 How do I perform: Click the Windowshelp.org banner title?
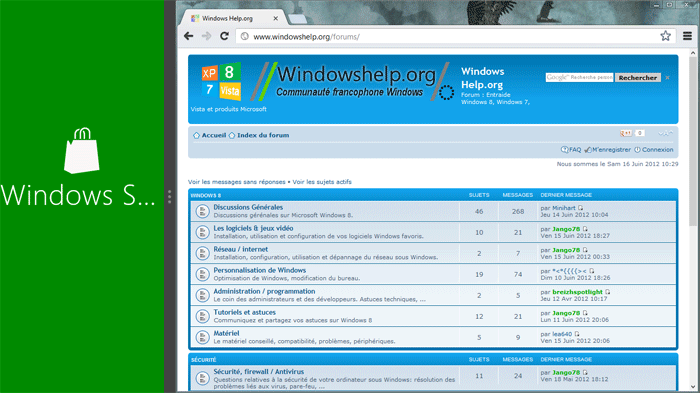point(356,75)
